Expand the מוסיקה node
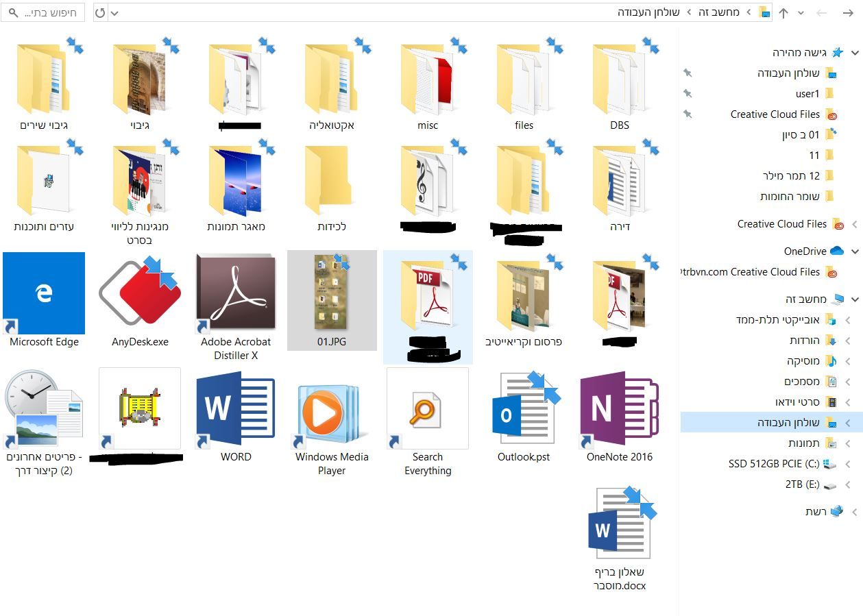 click(848, 361)
